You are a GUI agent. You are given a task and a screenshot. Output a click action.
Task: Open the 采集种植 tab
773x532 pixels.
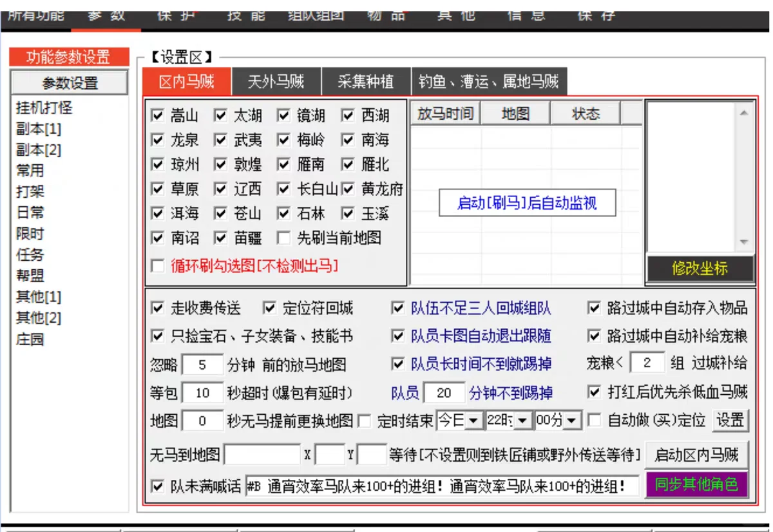point(366,82)
